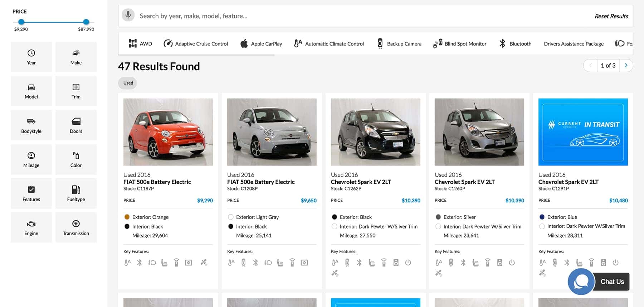Click the silver exterior color swatch
This screenshot has width=644, height=307.
(438, 217)
